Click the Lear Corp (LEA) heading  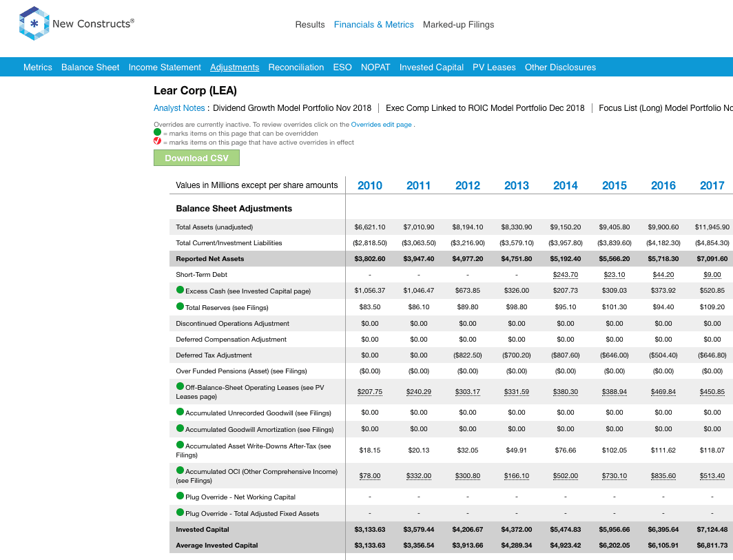pos(196,91)
